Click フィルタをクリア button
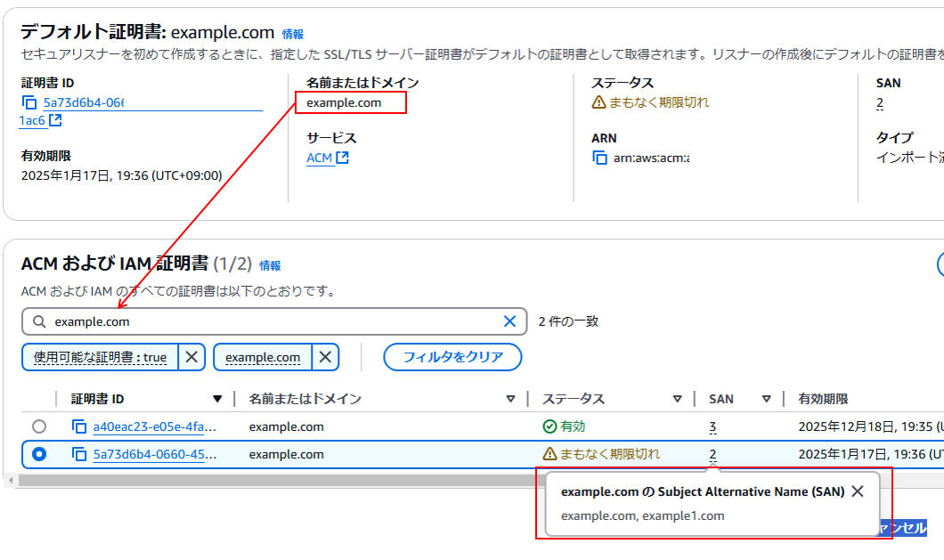Viewport: 944px width, 560px height. coord(452,357)
